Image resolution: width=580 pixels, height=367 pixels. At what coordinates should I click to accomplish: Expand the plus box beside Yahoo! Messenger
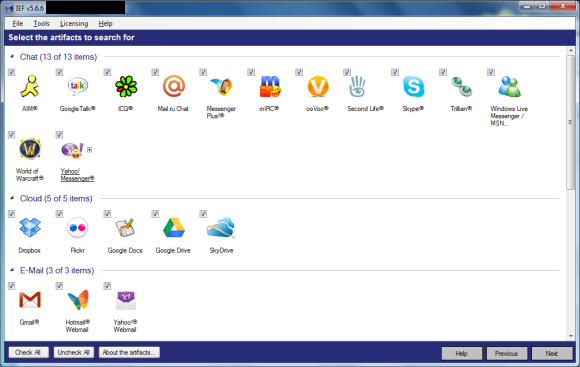[90, 150]
